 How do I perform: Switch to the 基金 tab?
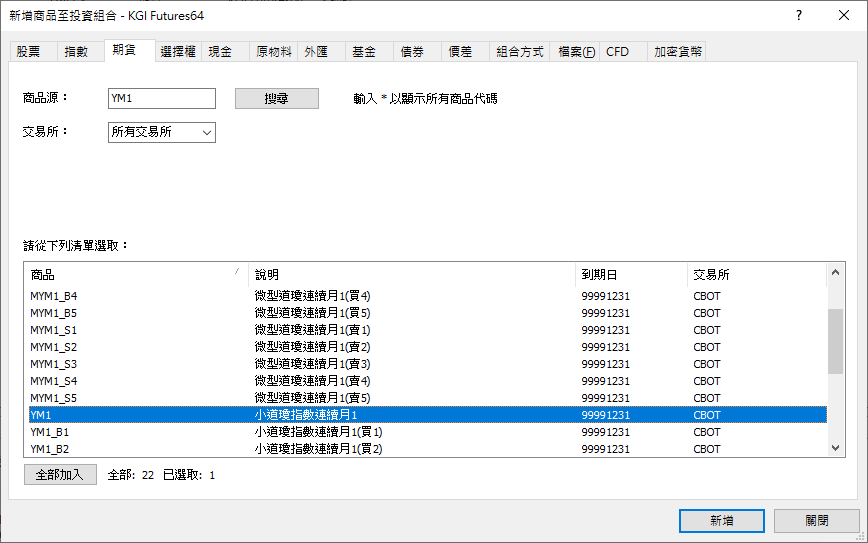coord(369,51)
